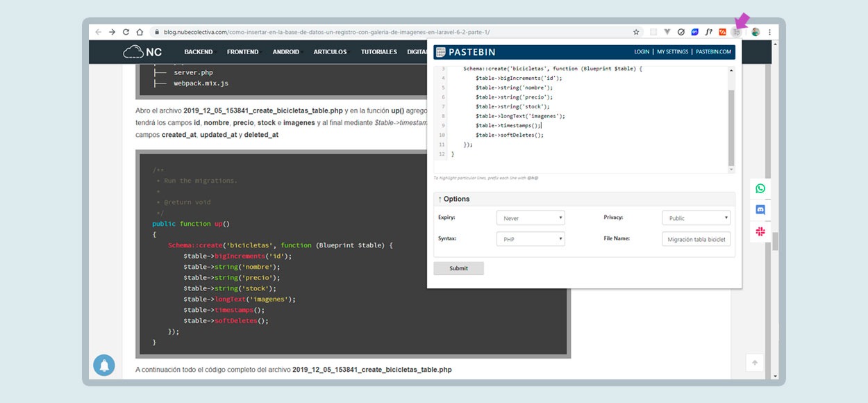The height and width of the screenshot is (403, 868).
Task: Go back with the browser back arrow
Action: [99, 32]
